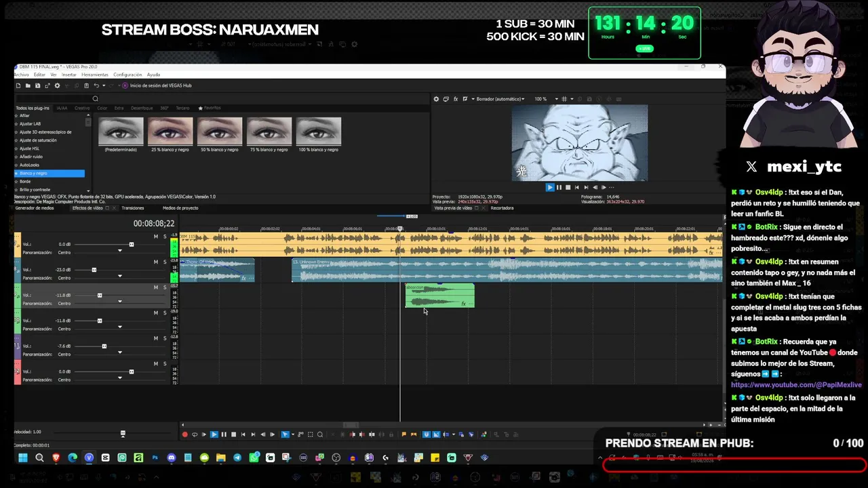Pause playback in timeline transport bar
The width and height of the screenshot is (868, 488).
pos(224,434)
